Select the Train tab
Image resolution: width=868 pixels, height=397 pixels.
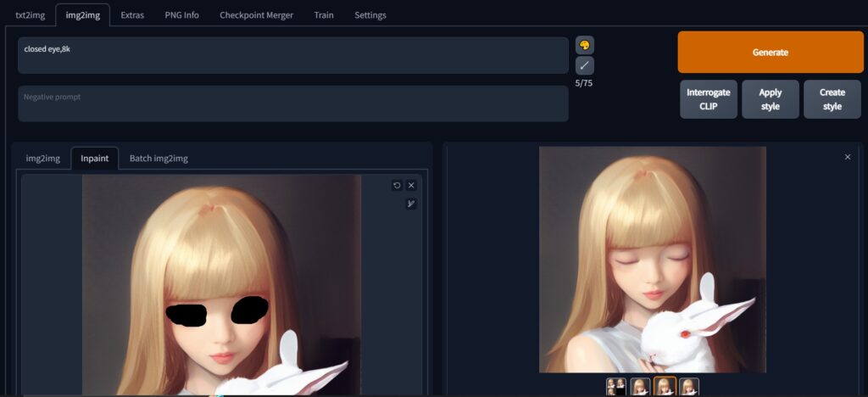point(323,15)
